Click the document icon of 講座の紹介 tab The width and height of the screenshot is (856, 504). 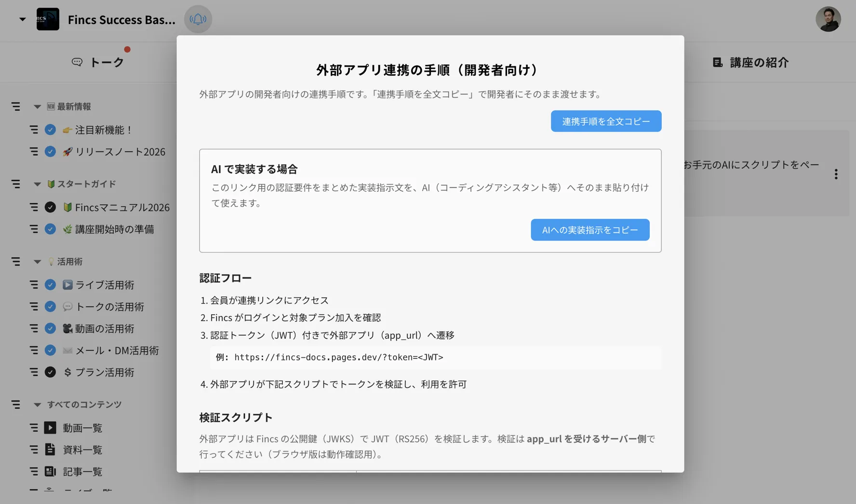[x=718, y=62]
